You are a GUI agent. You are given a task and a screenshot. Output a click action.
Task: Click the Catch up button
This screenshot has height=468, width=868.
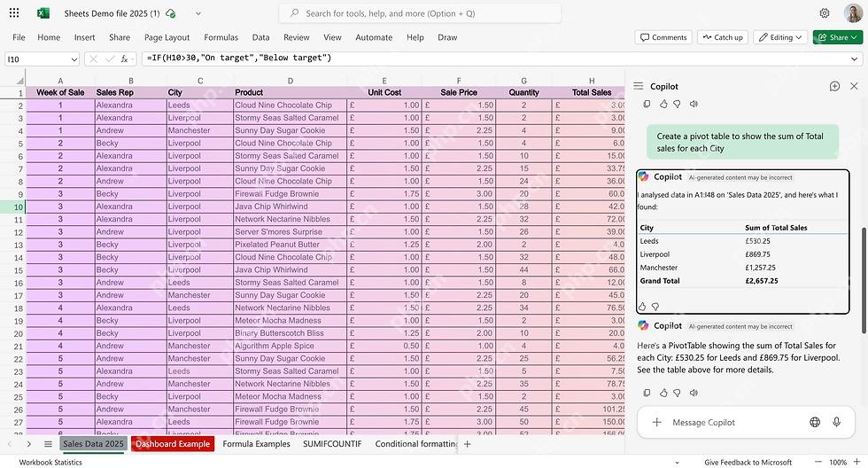click(x=723, y=37)
